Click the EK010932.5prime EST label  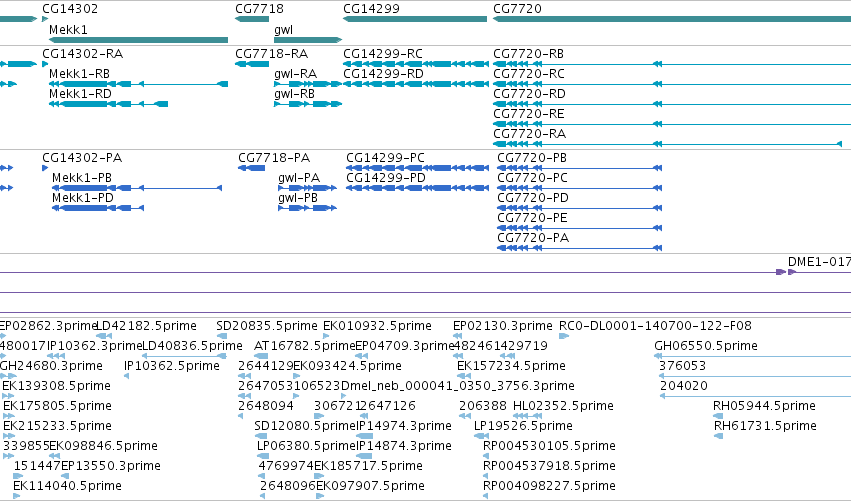377,326
